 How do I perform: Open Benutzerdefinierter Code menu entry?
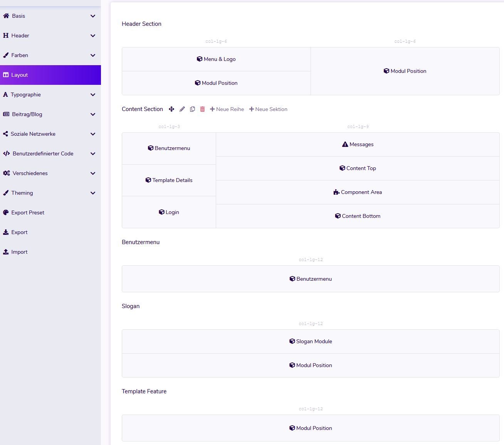click(x=43, y=153)
